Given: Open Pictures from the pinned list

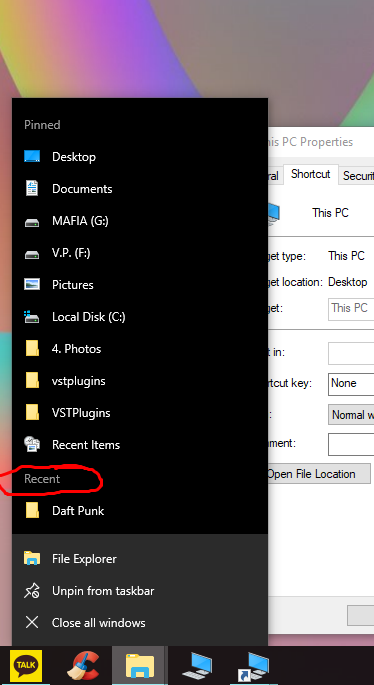Looking at the screenshot, I should click(140, 284).
